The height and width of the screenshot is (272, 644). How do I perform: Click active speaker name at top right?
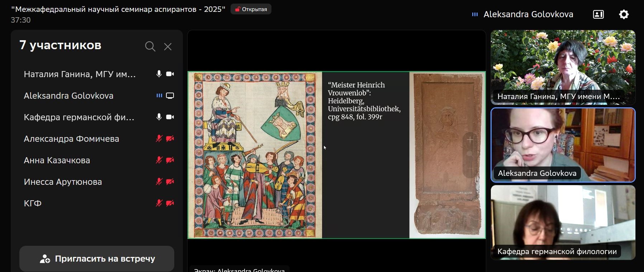(x=528, y=14)
